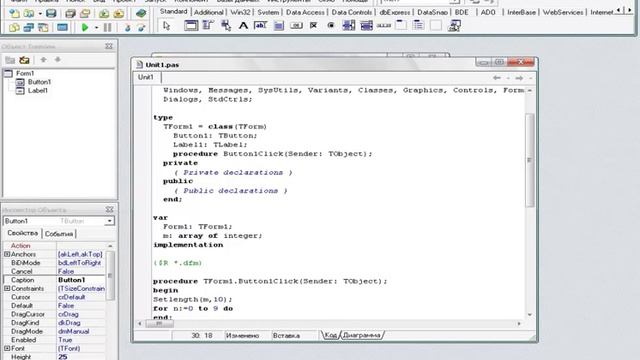Select the MainMenu component in palette
Viewport: 640px width, 360px height.
pyautogui.click(x=208, y=26)
